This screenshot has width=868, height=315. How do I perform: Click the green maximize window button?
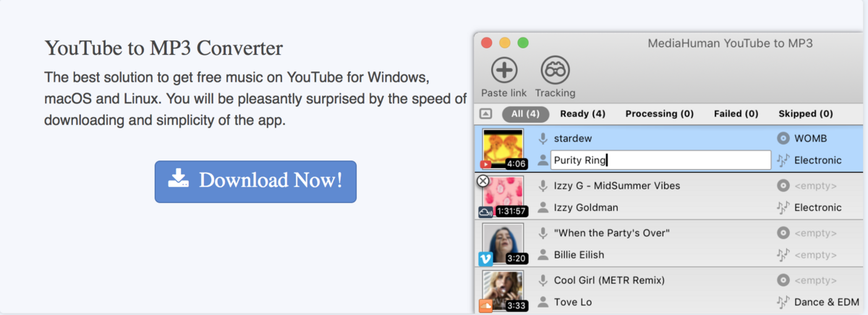coord(522,43)
